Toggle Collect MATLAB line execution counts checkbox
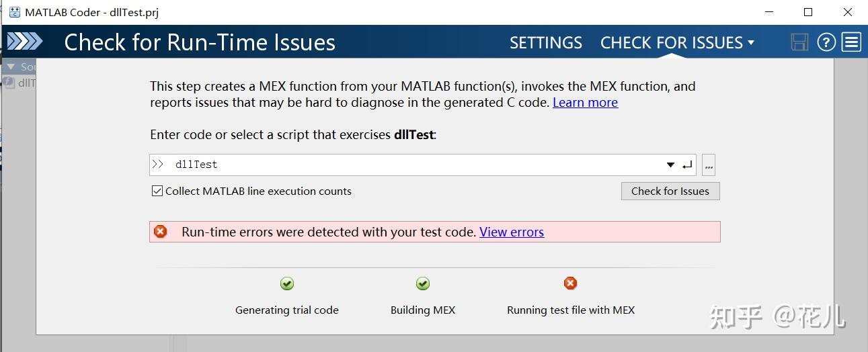Screen dimensions: 868x352 (157, 191)
